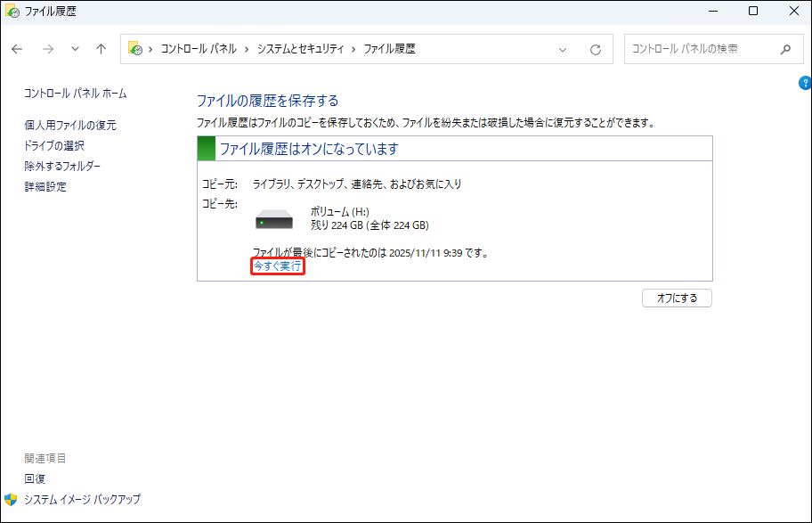Click the drive icon for ボリューム (H:)

pyautogui.click(x=273, y=220)
